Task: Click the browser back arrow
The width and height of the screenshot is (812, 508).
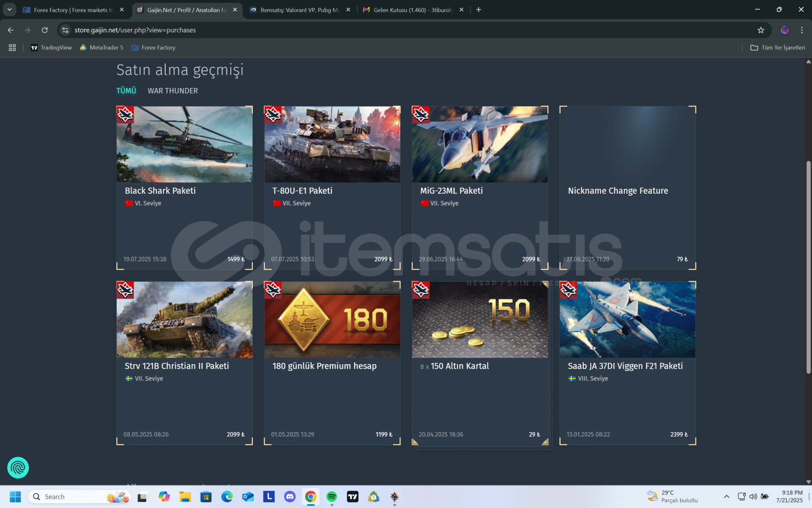Action: [x=10, y=30]
